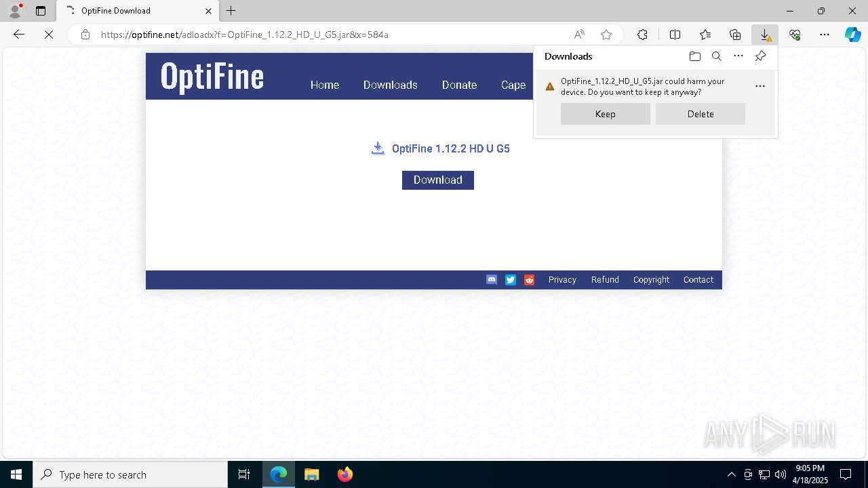Open the Favorites list icon
This screenshot has width=868, height=488.
coord(705,35)
